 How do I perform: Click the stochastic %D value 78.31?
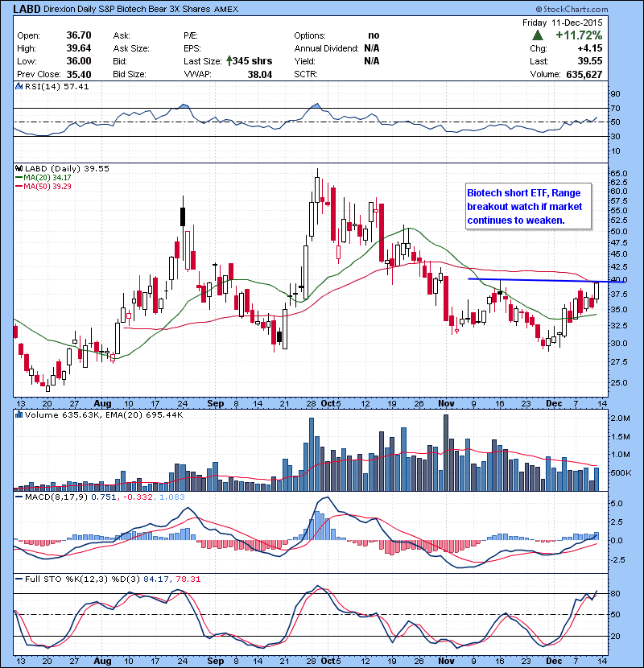[x=188, y=579]
